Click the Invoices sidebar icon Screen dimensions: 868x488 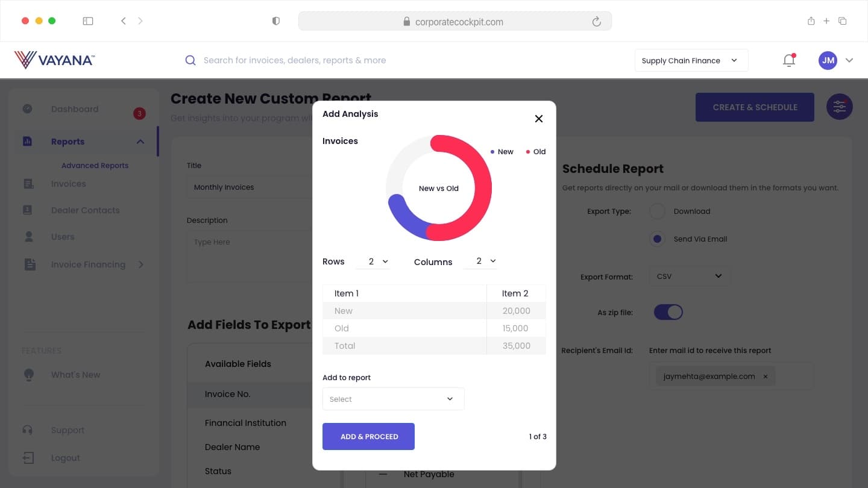click(28, 184)
